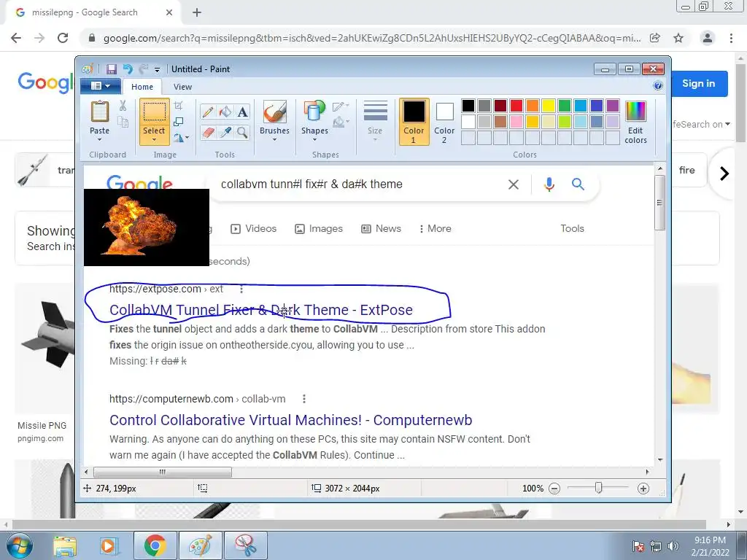This screenshot has height=560, width=747.
Task: Click the share page icon in address bar
Action: [655, 38]
